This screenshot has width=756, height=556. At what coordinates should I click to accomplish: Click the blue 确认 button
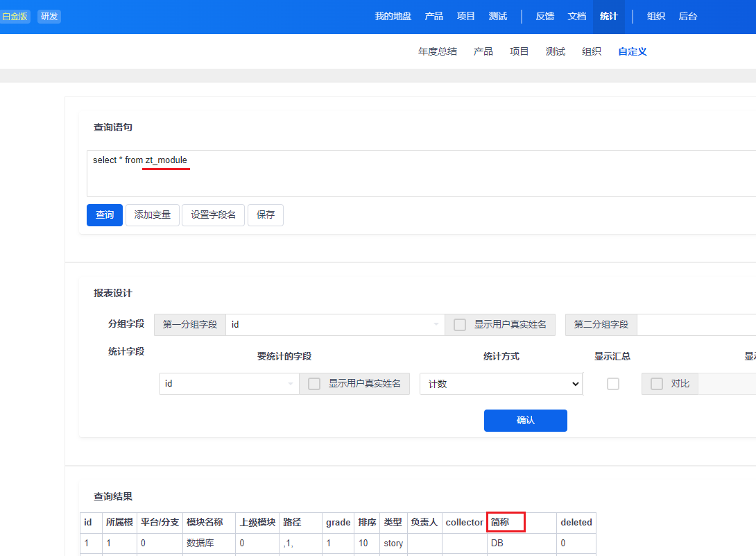click(x=525, y=421)
